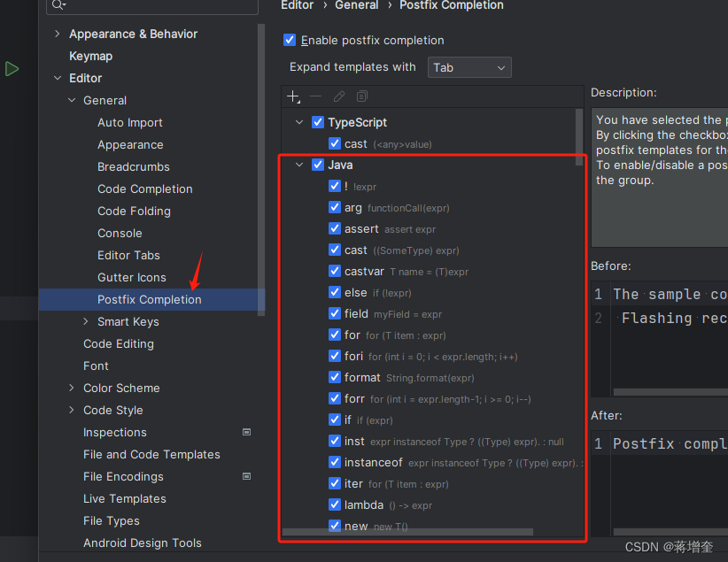Screen dimensions: 728x562
Task: Toggle the castvar template checkbox
Action: [334, 271]
